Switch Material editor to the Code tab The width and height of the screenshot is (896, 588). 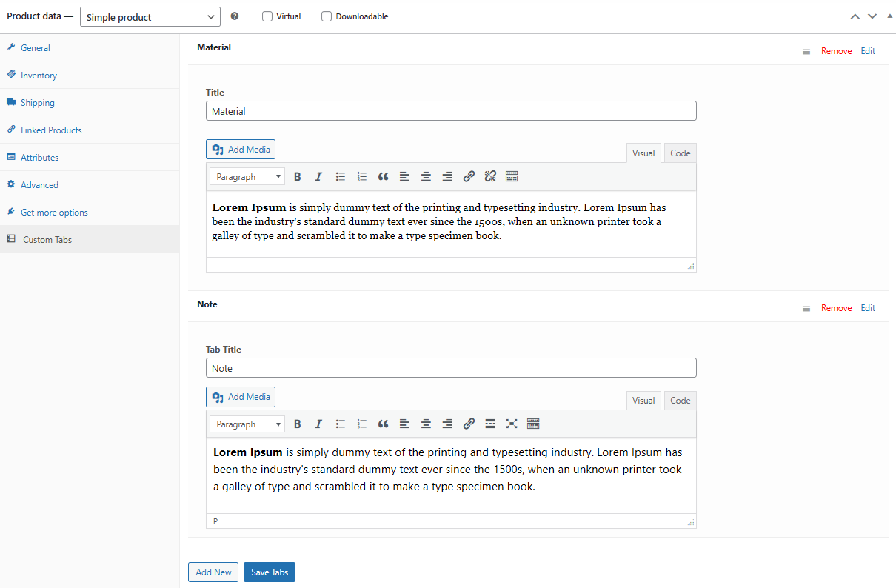click(680, 153)
